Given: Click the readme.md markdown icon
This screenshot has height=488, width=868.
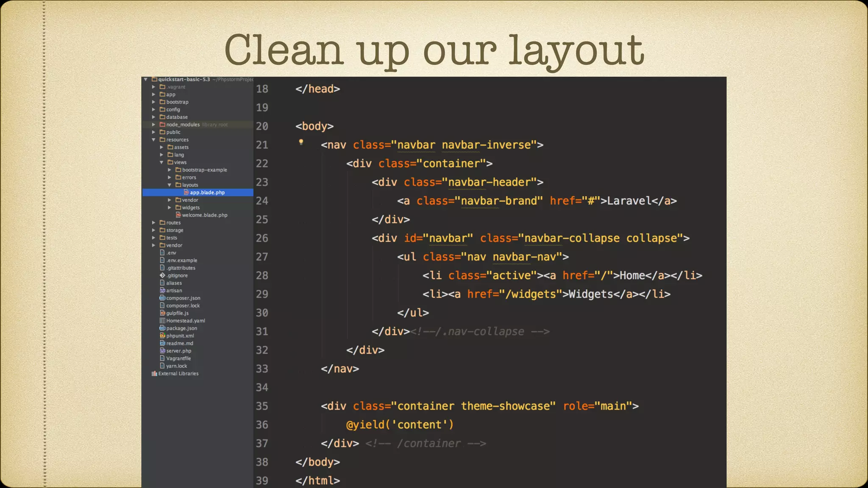Looking at the screenshot, I should (x=162, y=344).
